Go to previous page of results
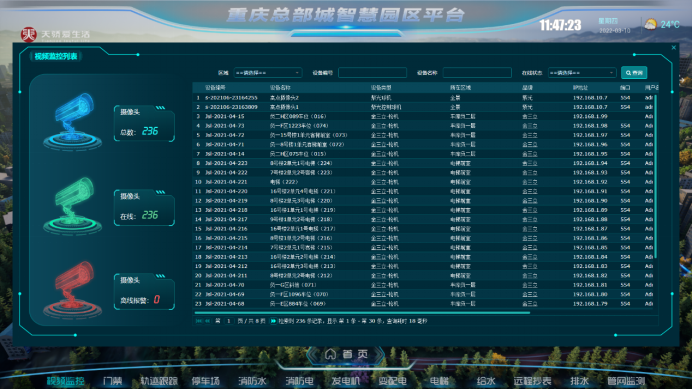The width and height of the screenshot is (693, 390). [207, 321]
